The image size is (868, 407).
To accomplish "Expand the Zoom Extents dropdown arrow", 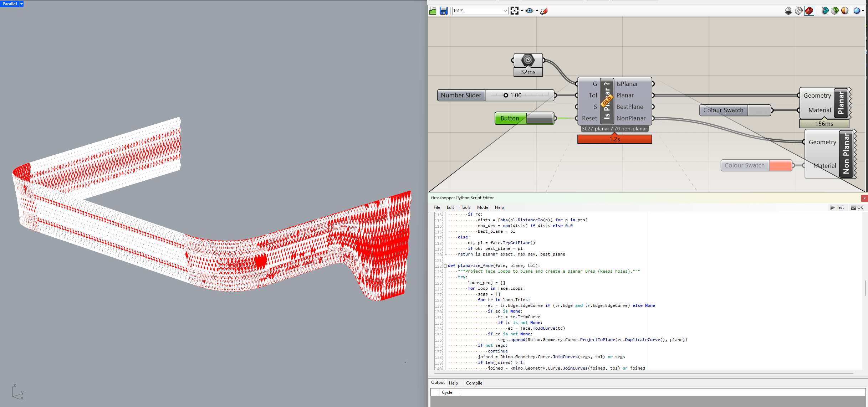I will coord(522,11).
